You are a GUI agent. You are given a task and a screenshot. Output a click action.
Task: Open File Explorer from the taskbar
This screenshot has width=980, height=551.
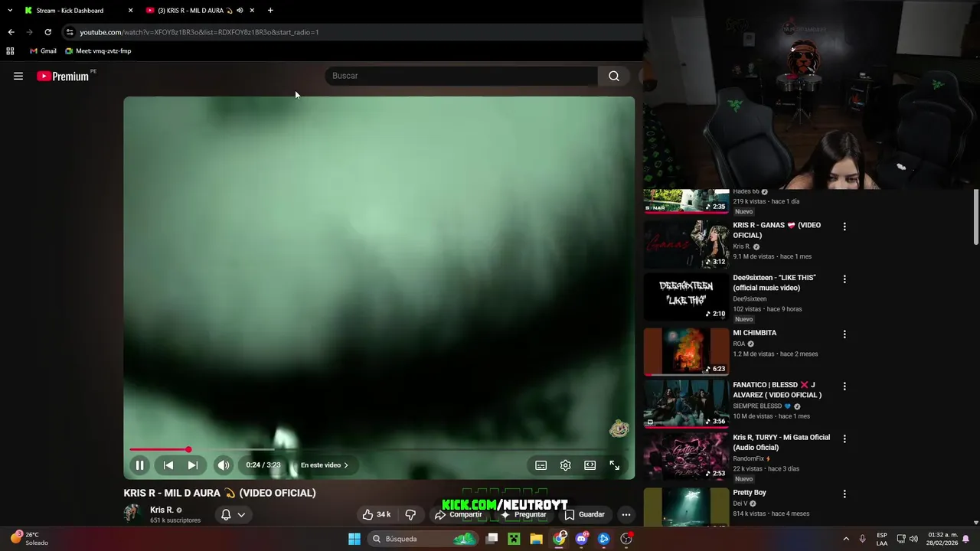537,539
